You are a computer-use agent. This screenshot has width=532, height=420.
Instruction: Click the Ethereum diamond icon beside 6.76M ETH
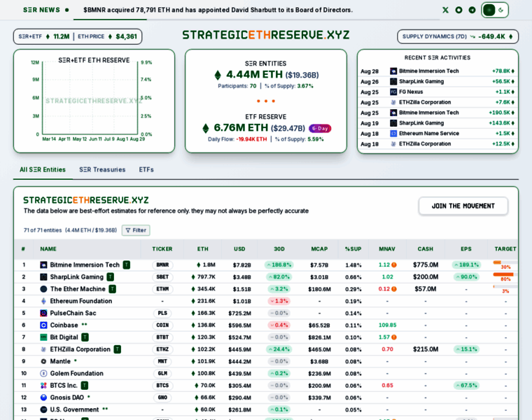(206, 128)
